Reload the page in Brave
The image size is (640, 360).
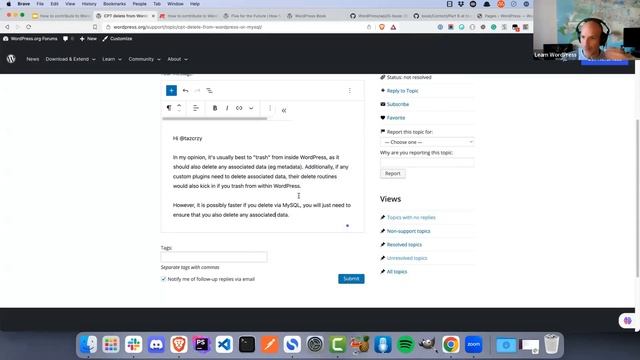(x=29, y=27)
